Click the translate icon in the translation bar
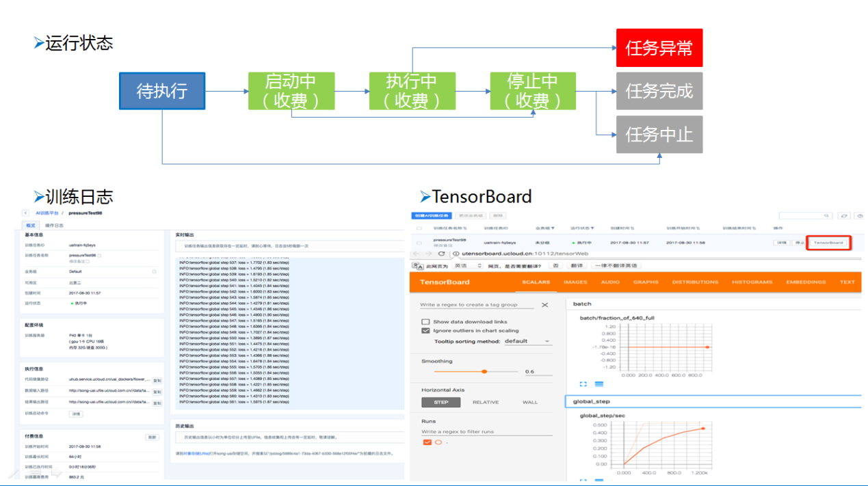Viewport: 868px width, 486px height. coord(417,265)
